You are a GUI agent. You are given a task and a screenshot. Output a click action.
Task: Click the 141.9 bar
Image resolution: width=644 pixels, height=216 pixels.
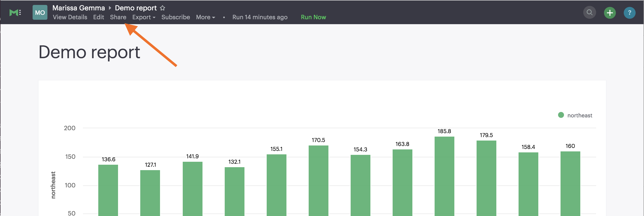pyautogui.click(x=193, y=189)
